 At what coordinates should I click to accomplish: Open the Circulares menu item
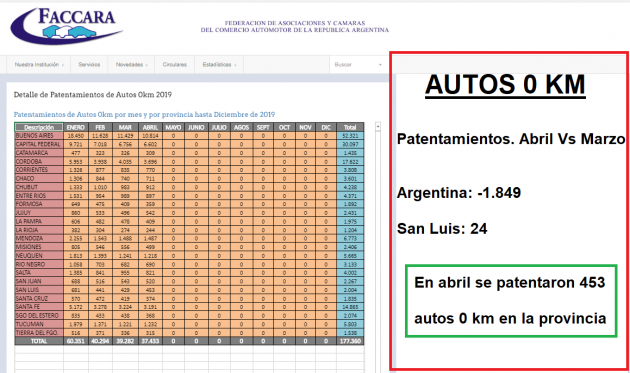[x=175, y=65]
